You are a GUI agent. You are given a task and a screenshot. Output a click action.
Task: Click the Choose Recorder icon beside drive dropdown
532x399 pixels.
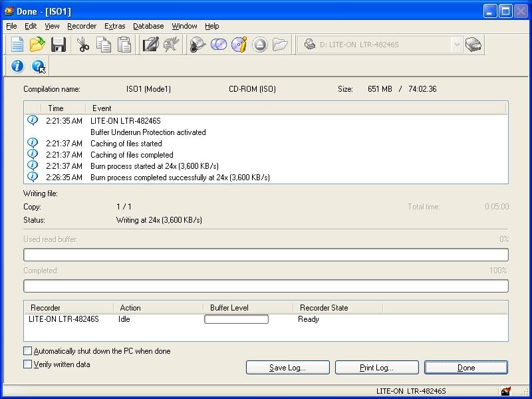473,45
